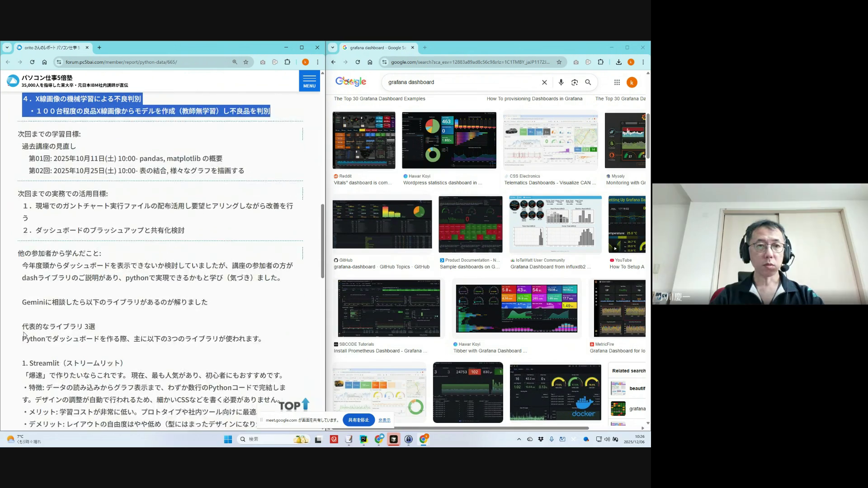868x488 pixels.
Task: Open Reddit Vitals dashboard image thumbnail
Action: tap(364, 141)
